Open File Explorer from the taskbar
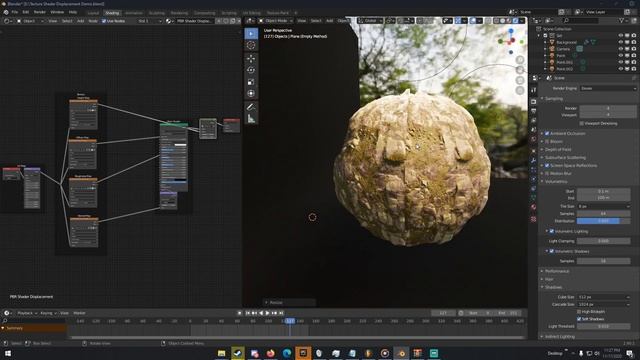Screen dimensions: 640x360 click(222, 353)
